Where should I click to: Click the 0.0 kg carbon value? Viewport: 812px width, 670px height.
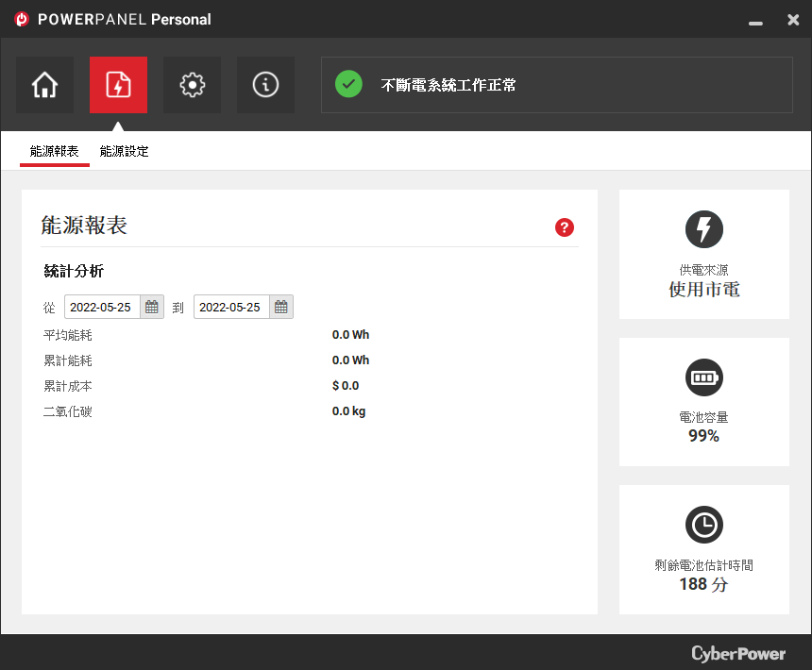348,411
